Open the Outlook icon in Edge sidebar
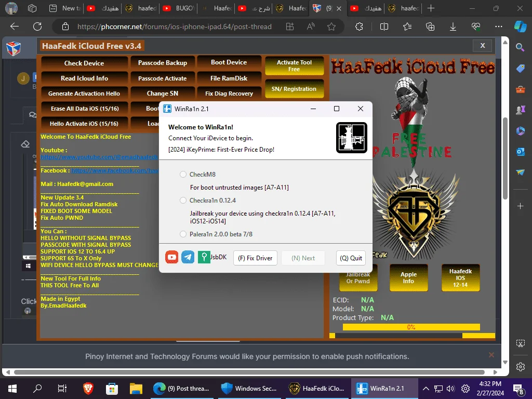532x399 pixels. click(520, 152)
